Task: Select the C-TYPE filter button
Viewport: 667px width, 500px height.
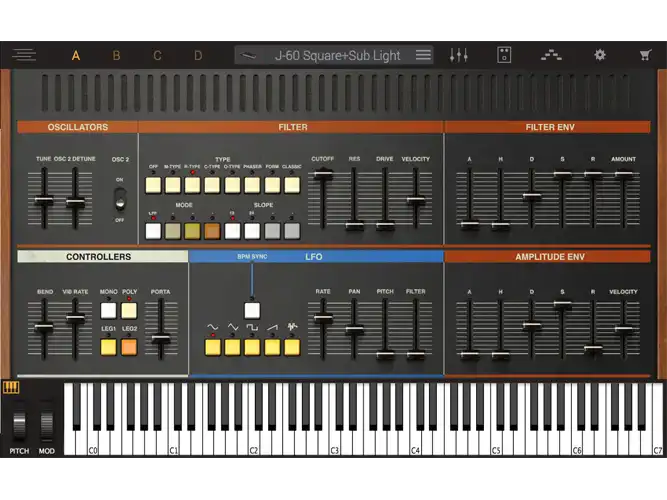Action: [x=212, y=185]
